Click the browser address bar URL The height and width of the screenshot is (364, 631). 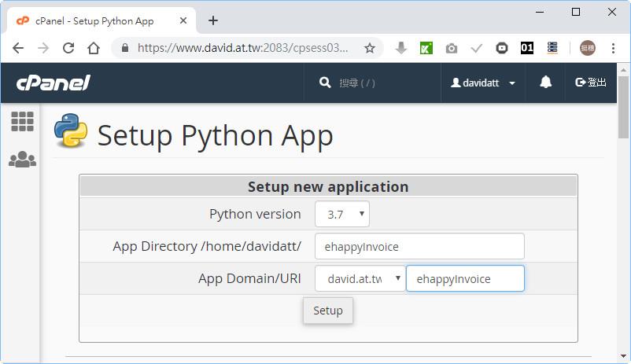click(242, 48)
